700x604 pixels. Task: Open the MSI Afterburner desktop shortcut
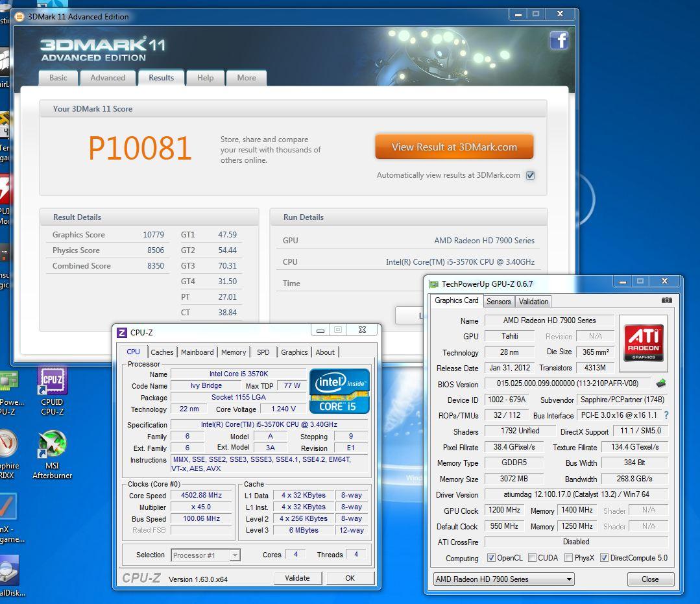(x=53, y=454)
